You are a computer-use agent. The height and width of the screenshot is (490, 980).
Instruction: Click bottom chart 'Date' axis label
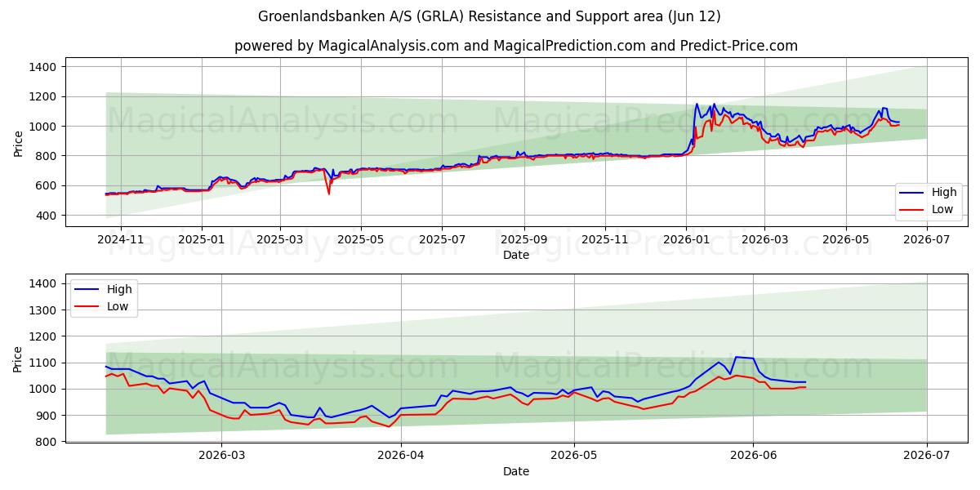(516, 471)
